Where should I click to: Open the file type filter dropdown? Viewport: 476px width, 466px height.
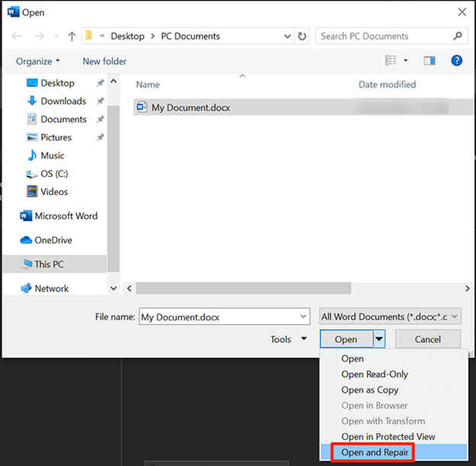point(390,317)
